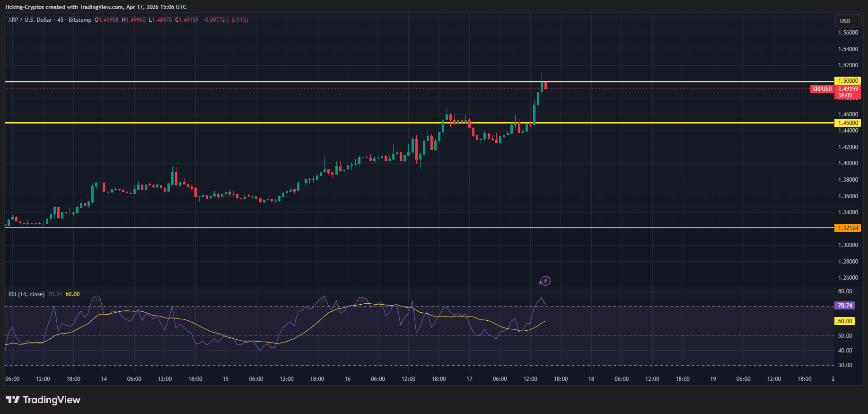Click the lightning bolt event icon

545,281
